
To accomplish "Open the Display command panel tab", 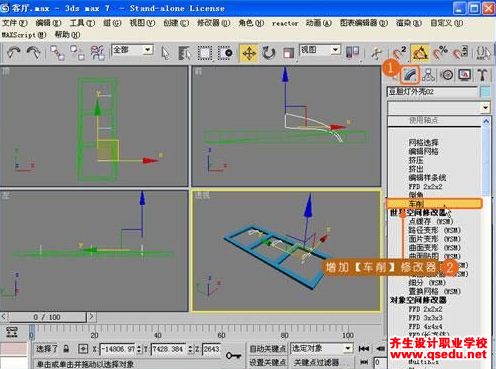I will (x=465, y=75).
